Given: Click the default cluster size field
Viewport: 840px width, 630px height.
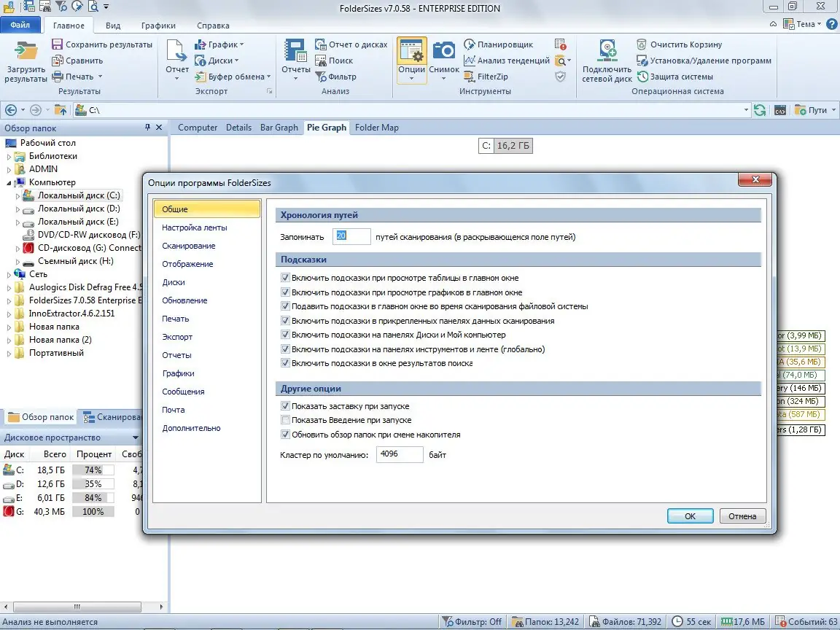Looking at the screenshot, I should (x=400, y=454).
